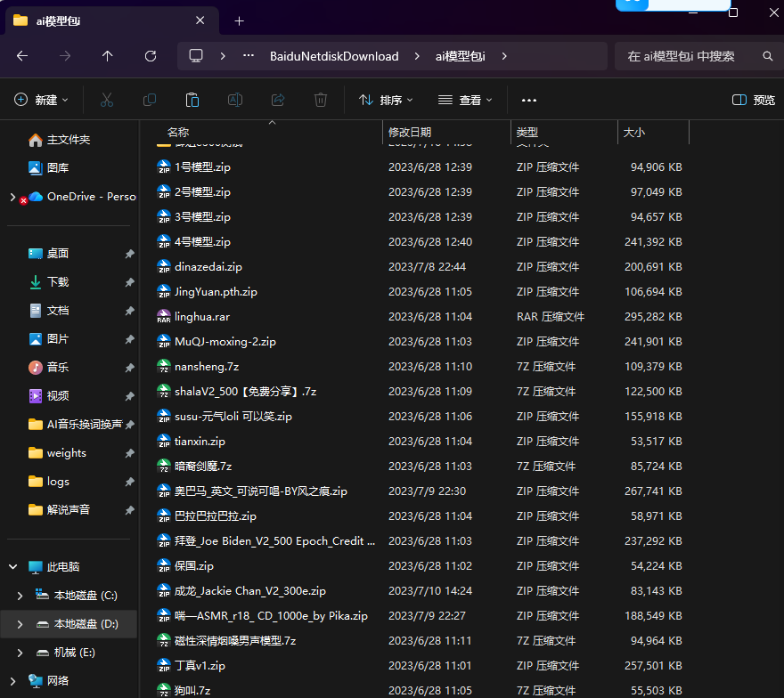This screenshot has width=784, height=698.
Task: Refresh the current folder view
Action: (x=151, y=56)
